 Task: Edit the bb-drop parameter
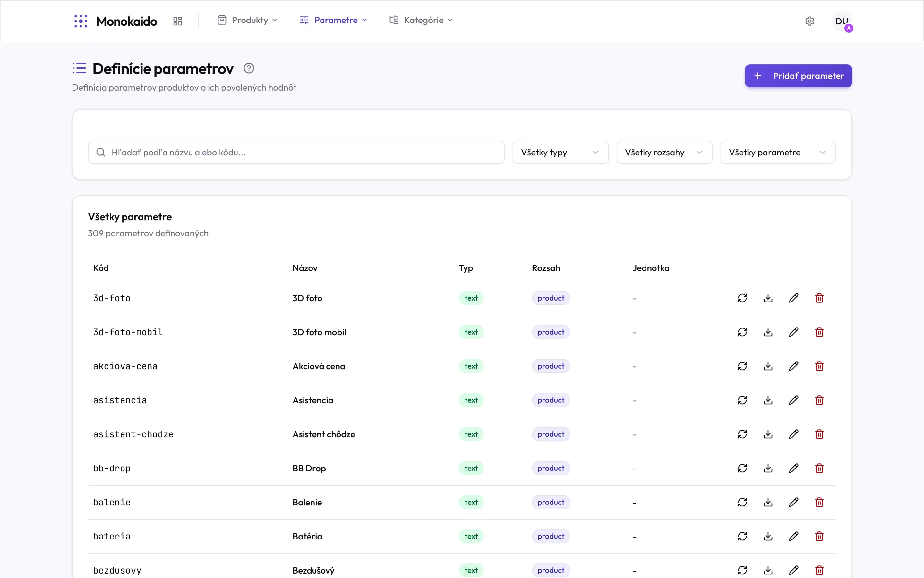coord(793,468)
